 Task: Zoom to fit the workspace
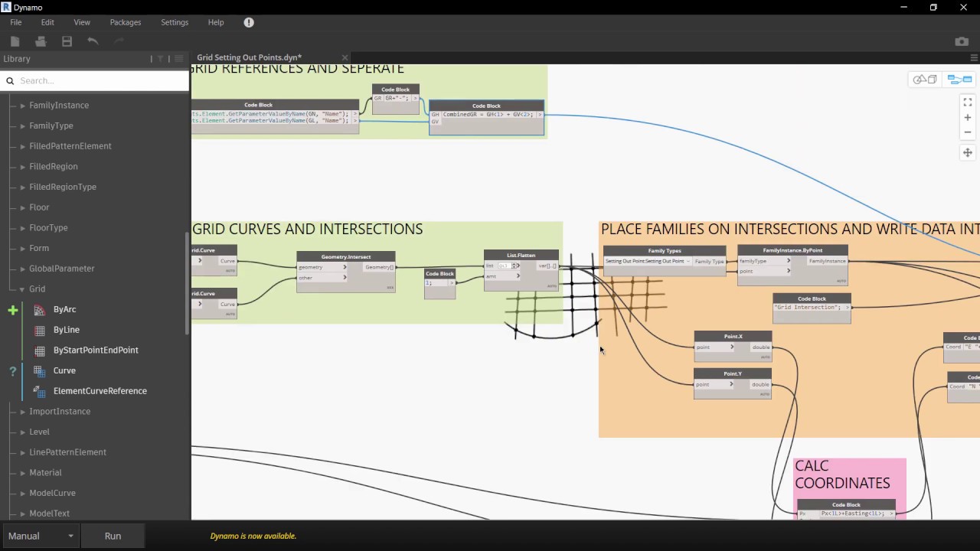coord(968,103)
